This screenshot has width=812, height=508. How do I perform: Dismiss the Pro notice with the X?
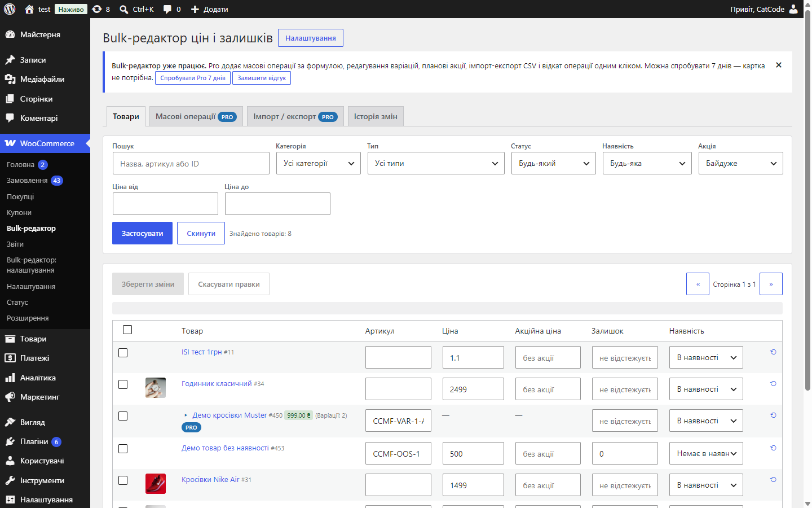[779, 65]
